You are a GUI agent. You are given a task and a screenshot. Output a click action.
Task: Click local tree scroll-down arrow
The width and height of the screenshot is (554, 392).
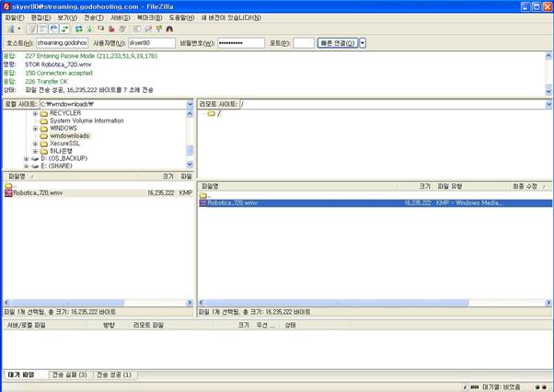point(190,164)
